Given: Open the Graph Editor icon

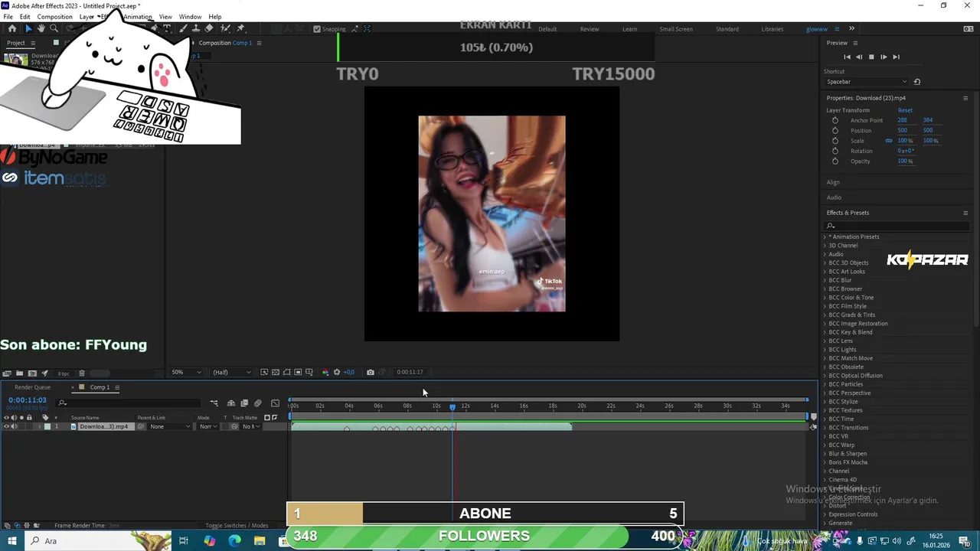Looking at the screenshot, I should [x=275, y=403].
